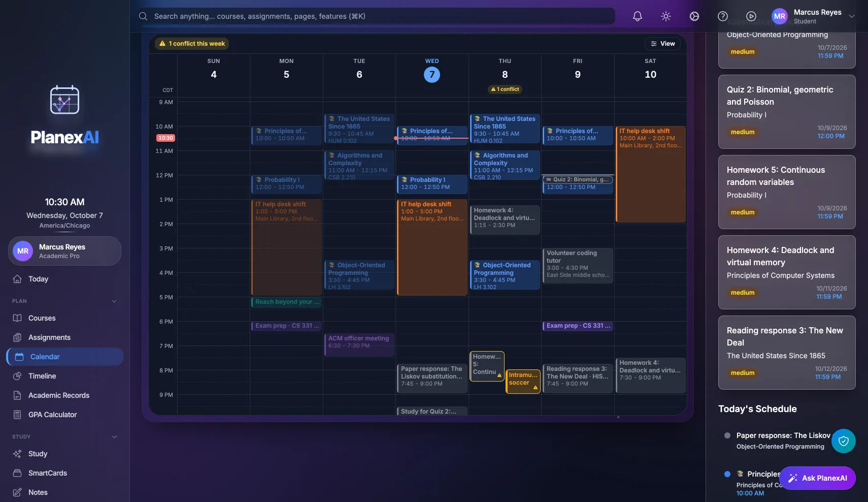Screen dimensions: 868x502
Task: Open the help question mark icon
Action: click(x=723, y=16)
